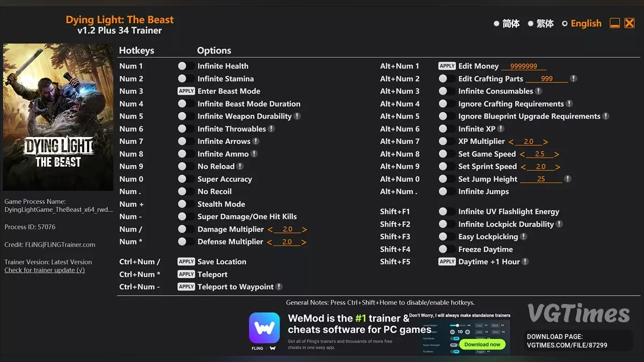Click the Edit Money value field
Screen dimensions: 644x362
tap(524, 66)
